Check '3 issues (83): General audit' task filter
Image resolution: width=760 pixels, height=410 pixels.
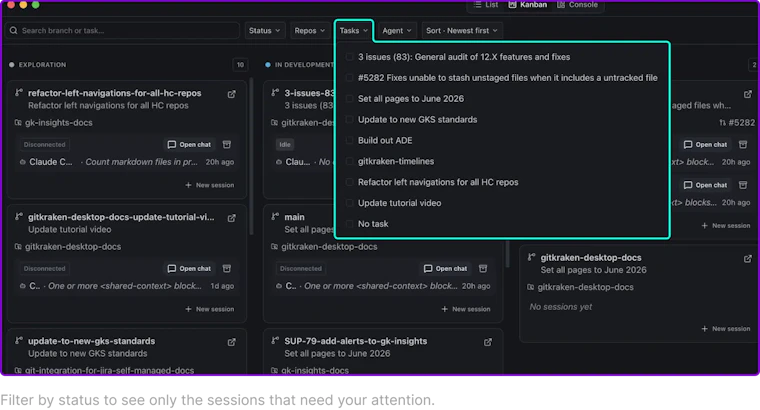pos(349,57)
